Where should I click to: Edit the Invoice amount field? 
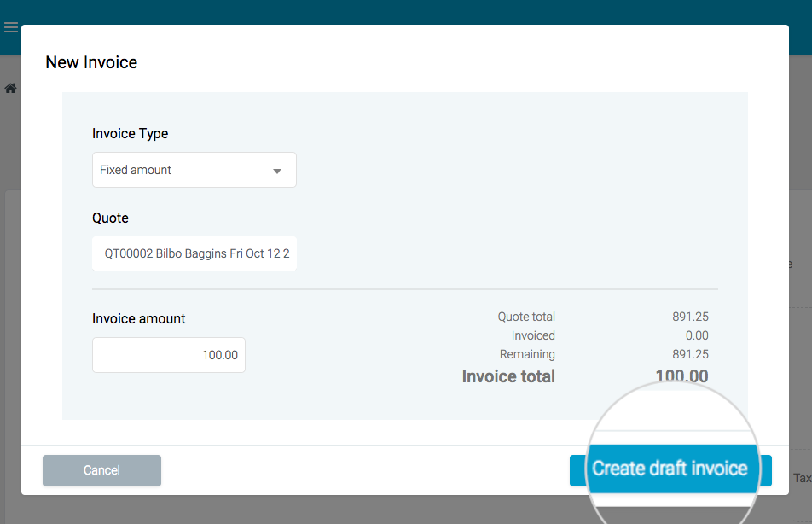click(169, 355)
